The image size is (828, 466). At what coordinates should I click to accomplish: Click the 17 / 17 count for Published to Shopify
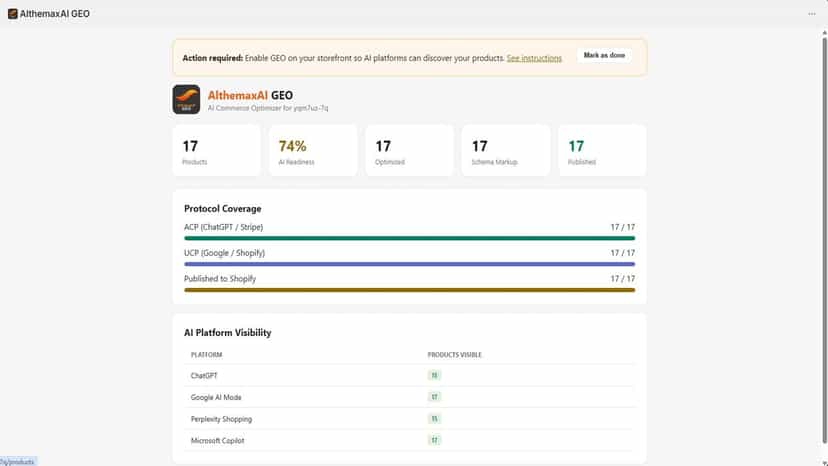click(623, 279)
